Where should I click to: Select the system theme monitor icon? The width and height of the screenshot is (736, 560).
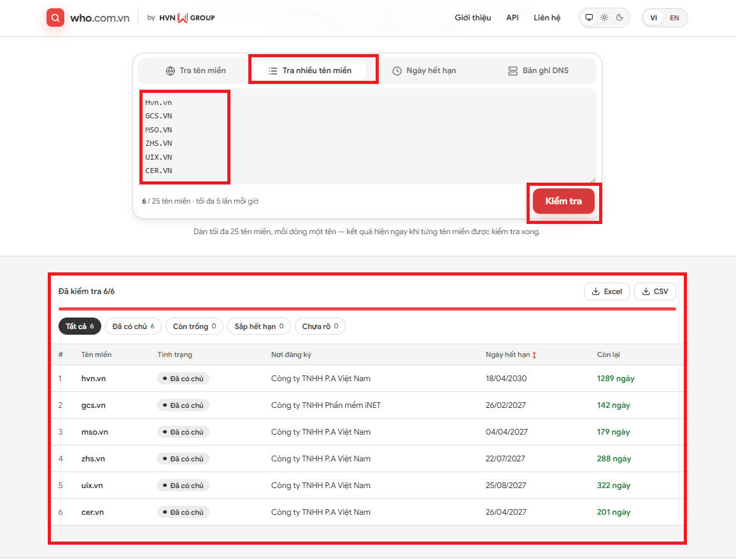pos(589,18)
